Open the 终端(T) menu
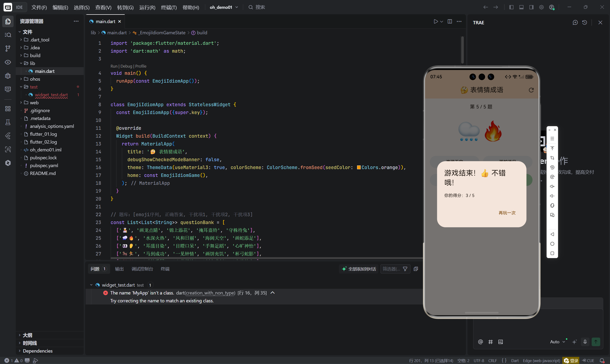 coord(169,7)
